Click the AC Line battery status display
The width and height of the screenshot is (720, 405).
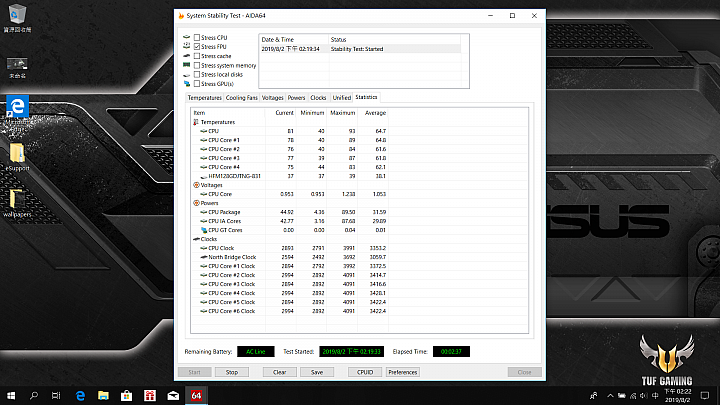256,352
